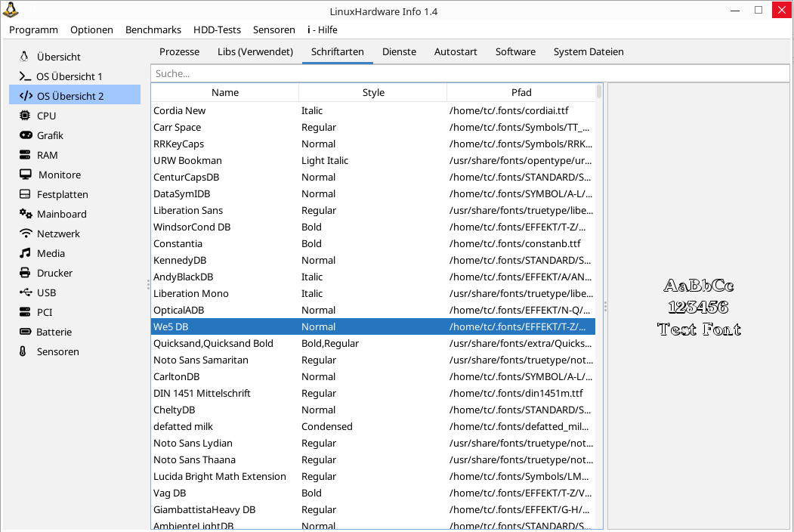This screenshot has height=532, width=794.
Task: Sort fonts by the Style column header
Action: pyautogui.click(x=373, y=92)
